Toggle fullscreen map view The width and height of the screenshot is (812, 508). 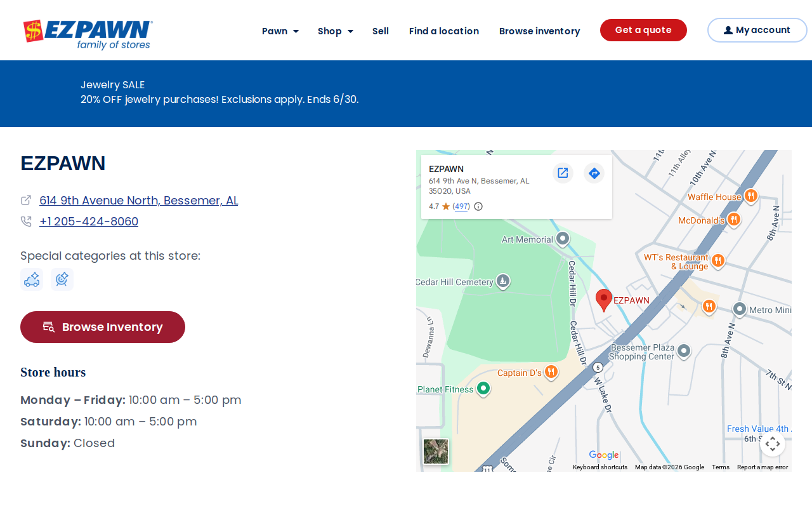[x=773, y=443]
